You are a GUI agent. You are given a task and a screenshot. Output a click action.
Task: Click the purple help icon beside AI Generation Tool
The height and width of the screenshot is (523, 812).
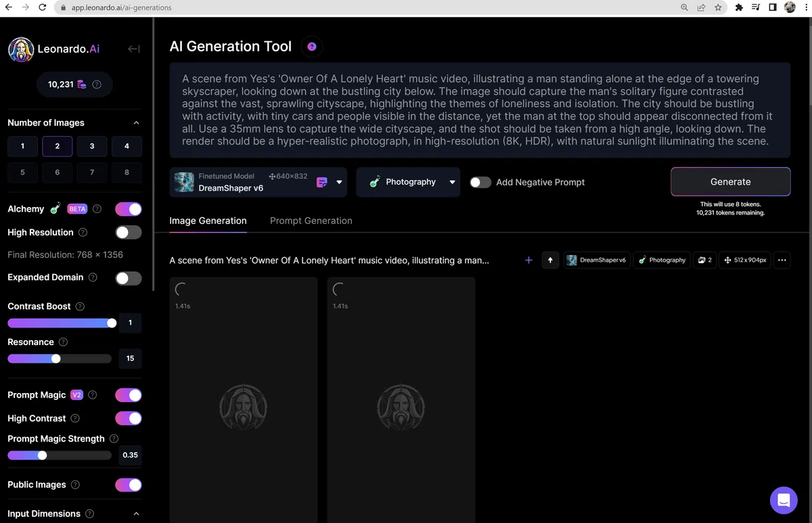click(312, 47)
